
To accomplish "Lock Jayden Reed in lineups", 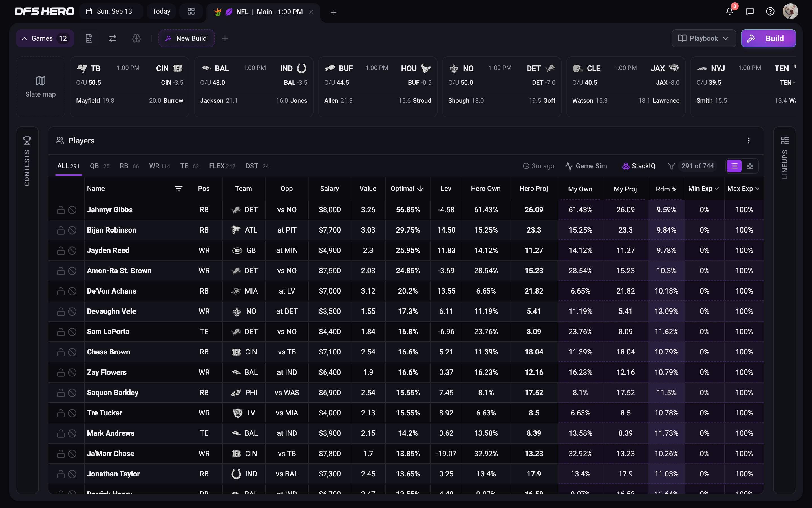I will click(61, 250).
